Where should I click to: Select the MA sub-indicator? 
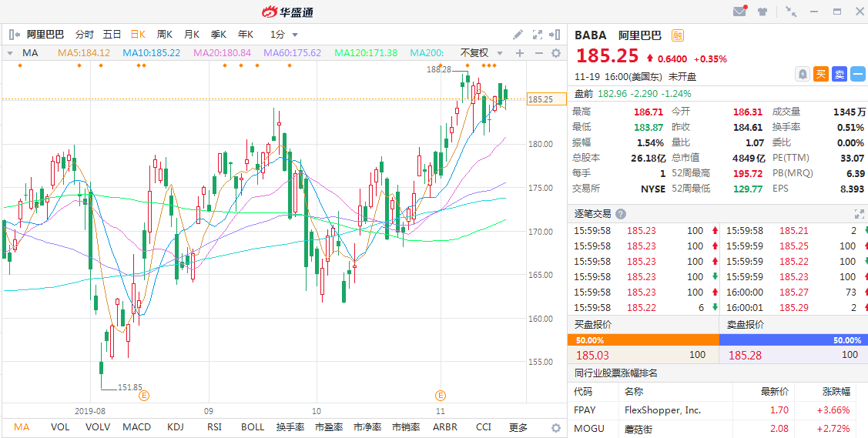pyautogui.click(x=22, y=427)
